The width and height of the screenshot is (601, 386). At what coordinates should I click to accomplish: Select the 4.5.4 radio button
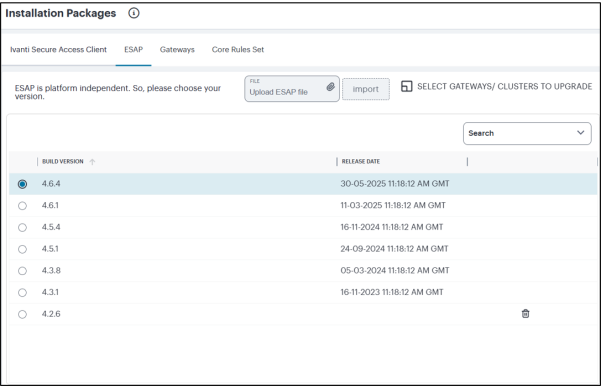pyautogui.click(x=22, y=228)
